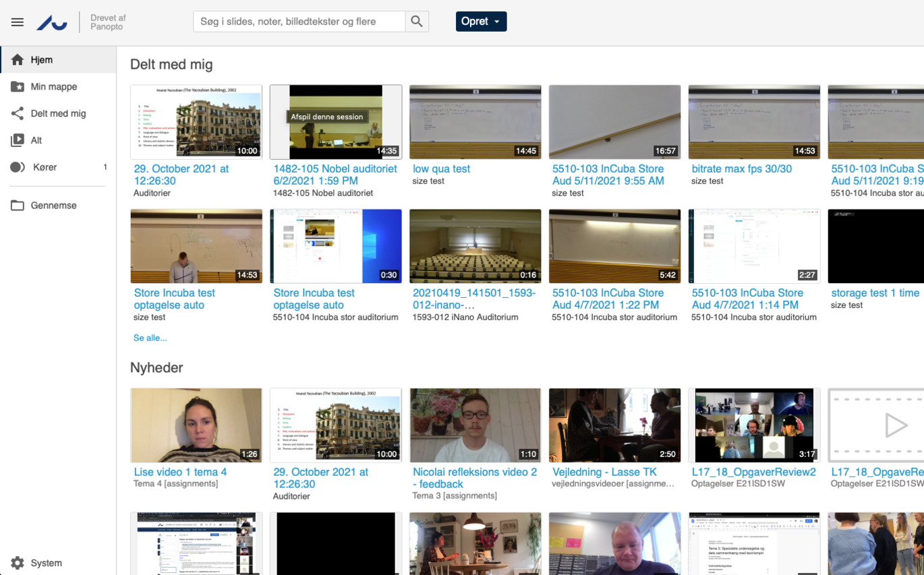This screenshot has width=924, height=575.
Task: Click the Alt video library icon
Action: point(18,140)
